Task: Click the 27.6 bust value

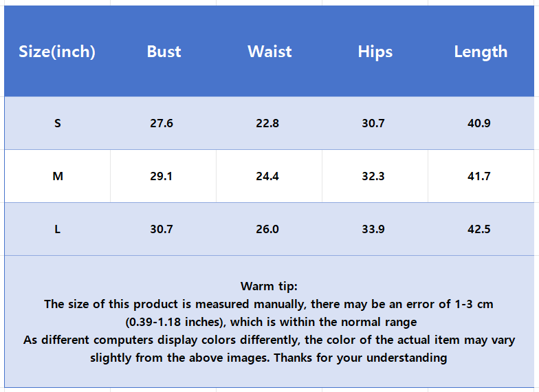Action: pyautogui.click(x=162, y=124)
